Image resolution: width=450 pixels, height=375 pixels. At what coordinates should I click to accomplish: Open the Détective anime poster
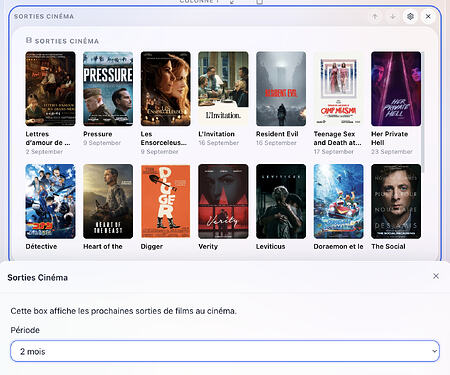click(x=50, y=201)
